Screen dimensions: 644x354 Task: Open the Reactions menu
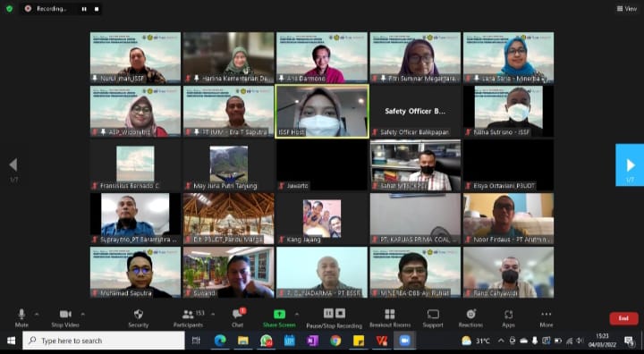[470, 318]
